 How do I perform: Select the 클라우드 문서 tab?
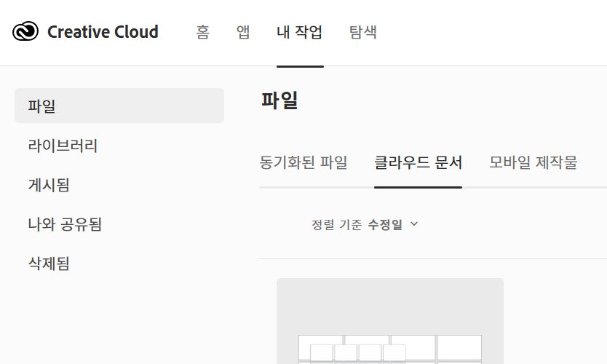[418, 162]
